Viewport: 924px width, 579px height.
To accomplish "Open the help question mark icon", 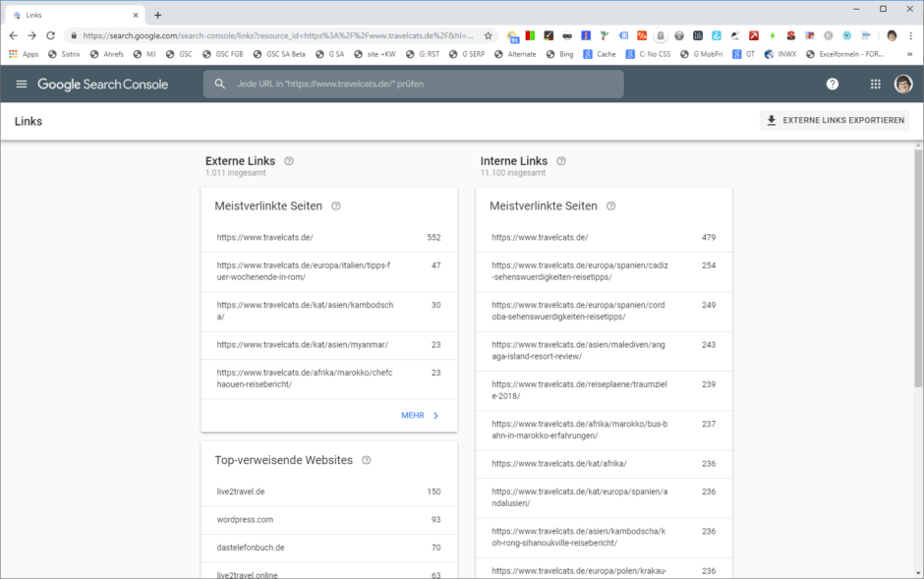I will coord(832,85).
